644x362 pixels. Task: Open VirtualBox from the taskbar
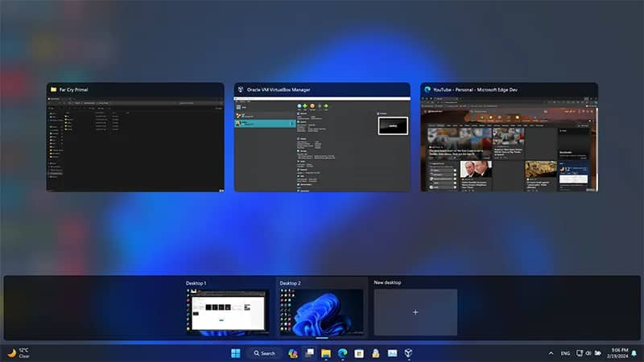[x=408, y=353]
